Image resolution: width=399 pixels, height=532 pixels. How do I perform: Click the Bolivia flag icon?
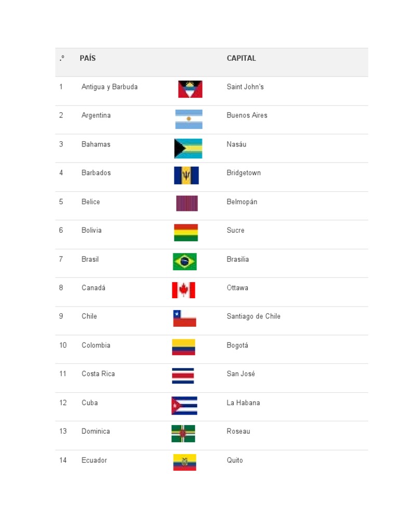(185, 233)
